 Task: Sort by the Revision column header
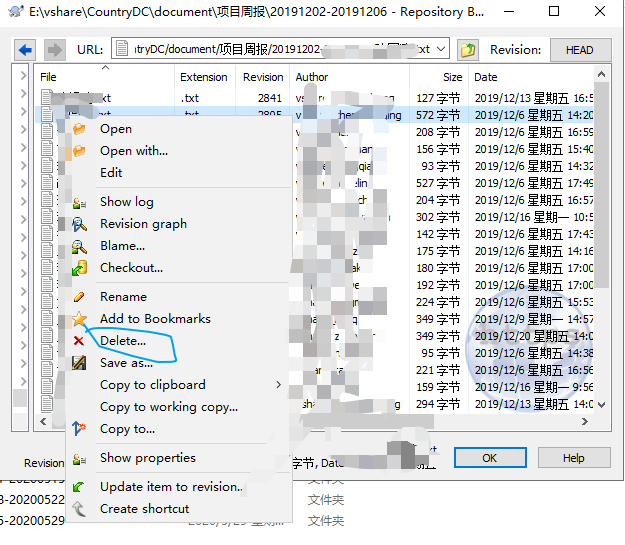tap(263, 77)
